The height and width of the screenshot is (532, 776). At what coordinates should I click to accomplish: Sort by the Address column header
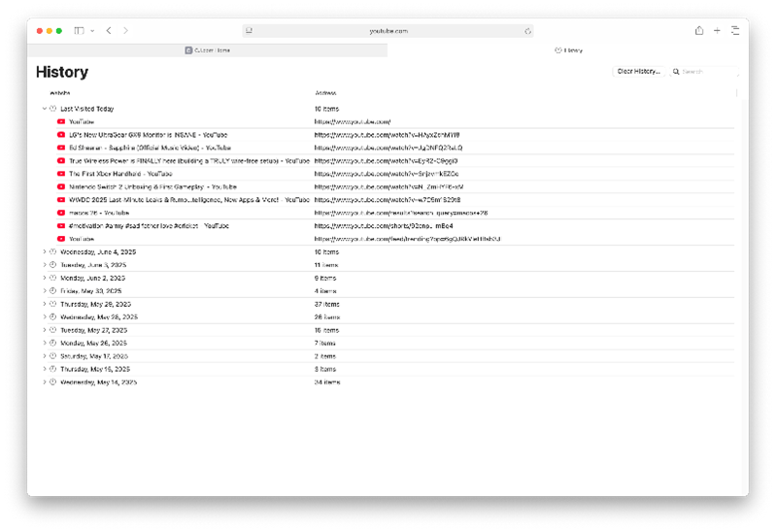(x=325, y=93)
